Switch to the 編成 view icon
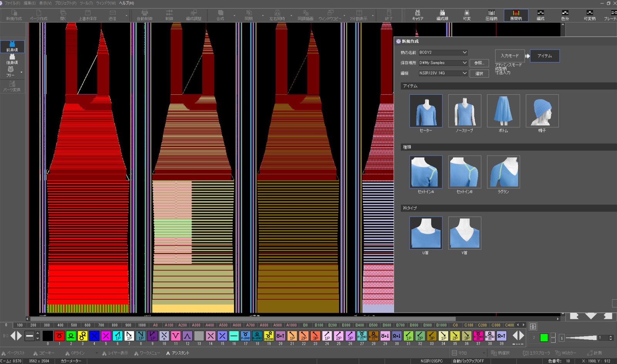Viewport: 617px width, 364px height. [x=541, y=15]
